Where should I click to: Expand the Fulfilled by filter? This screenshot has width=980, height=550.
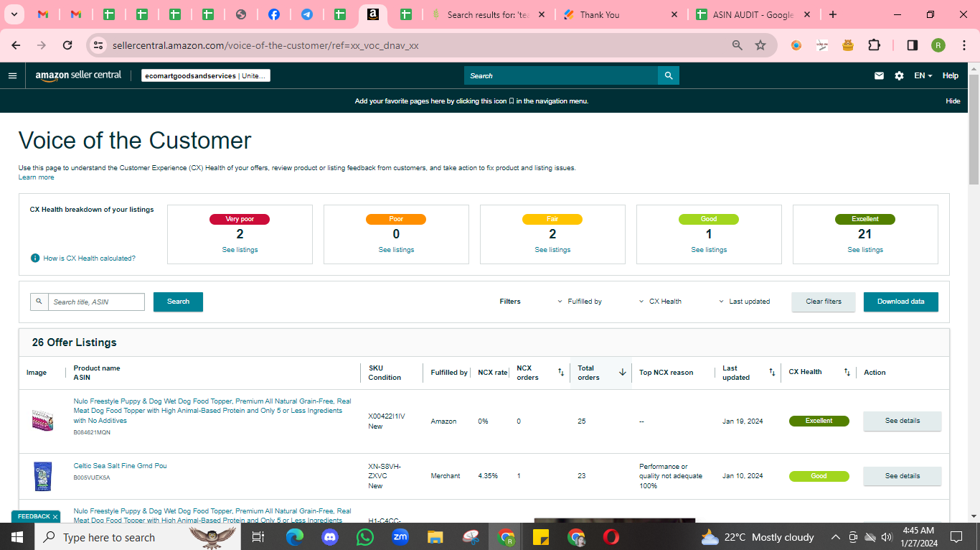580,302
